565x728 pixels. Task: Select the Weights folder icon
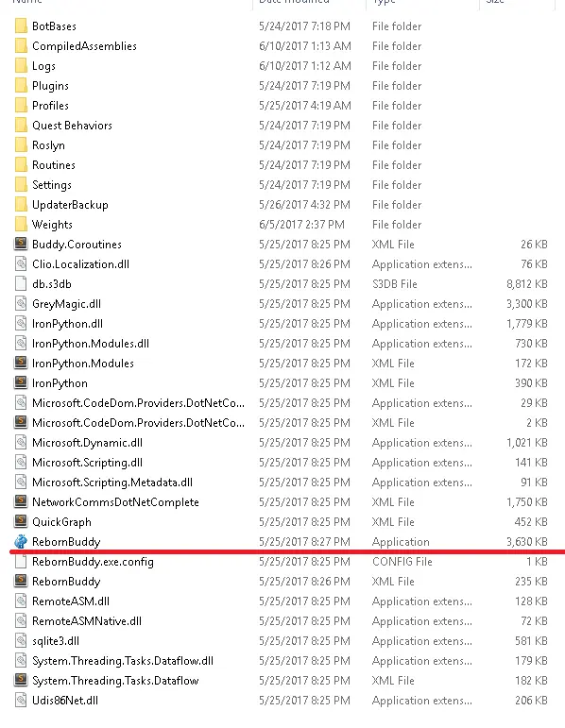pos(21,224)
